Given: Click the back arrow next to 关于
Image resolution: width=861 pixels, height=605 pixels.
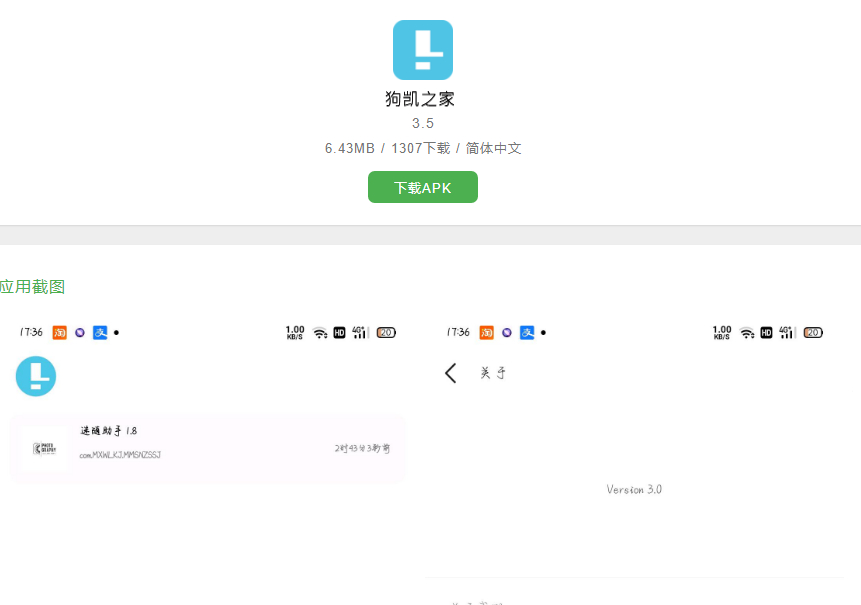Looking at the screenshot, I should tap(451, 373).
